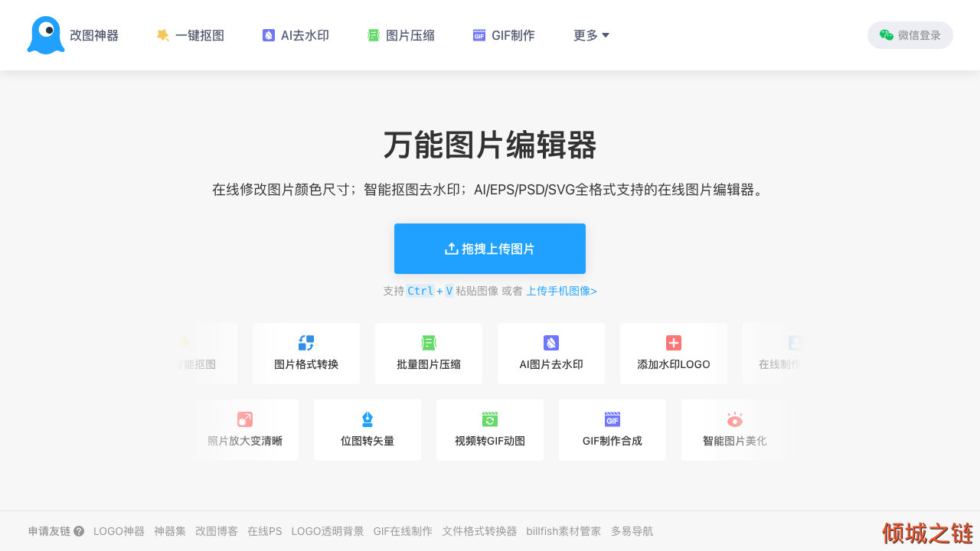This screenshot has width=980, height=551.
Task: Open 图片压缩 in the top navigation
Action: (x=400, y=35)
